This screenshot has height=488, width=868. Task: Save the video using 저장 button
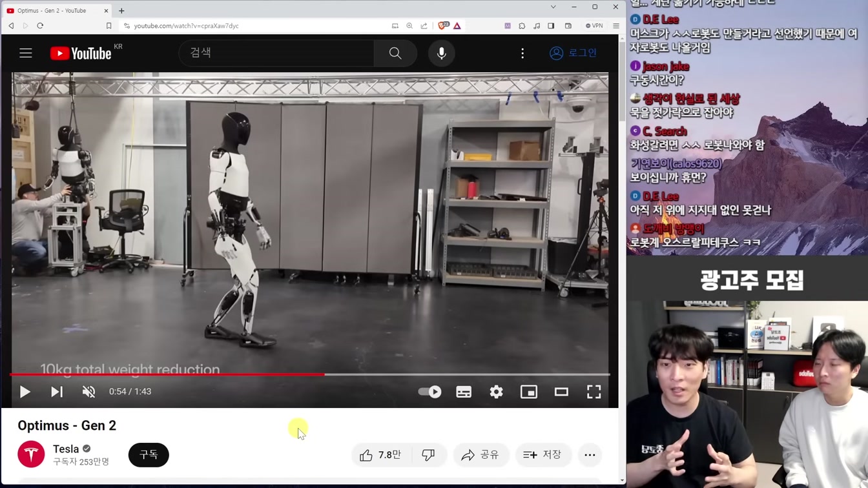click(542, 455)
